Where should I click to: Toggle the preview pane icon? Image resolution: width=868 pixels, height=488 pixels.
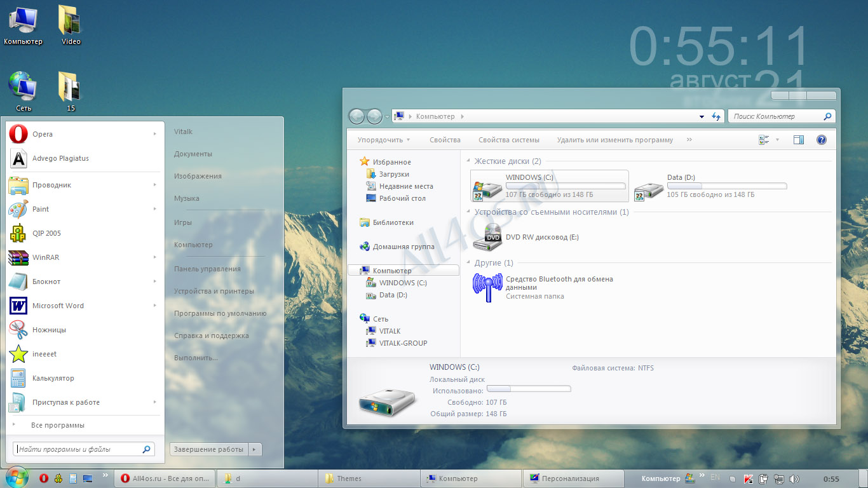(799, 140)
